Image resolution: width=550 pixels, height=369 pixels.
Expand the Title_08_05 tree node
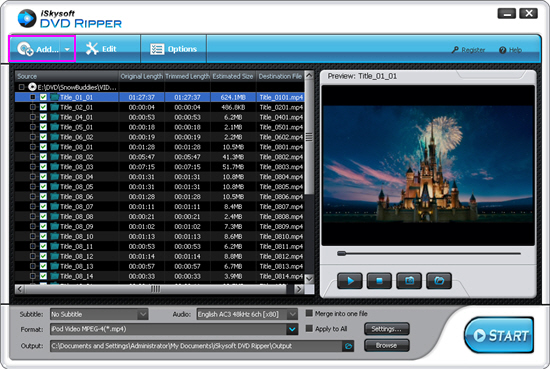tap(33, 187)
